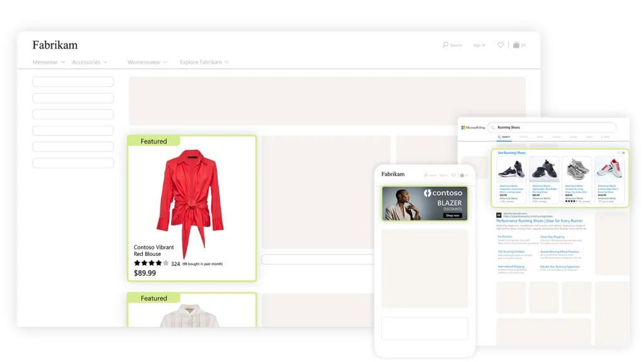Screen dimensions: 644x362
Task: Open the Fabrikam search magnifier icon
Action: click(445, 45)
